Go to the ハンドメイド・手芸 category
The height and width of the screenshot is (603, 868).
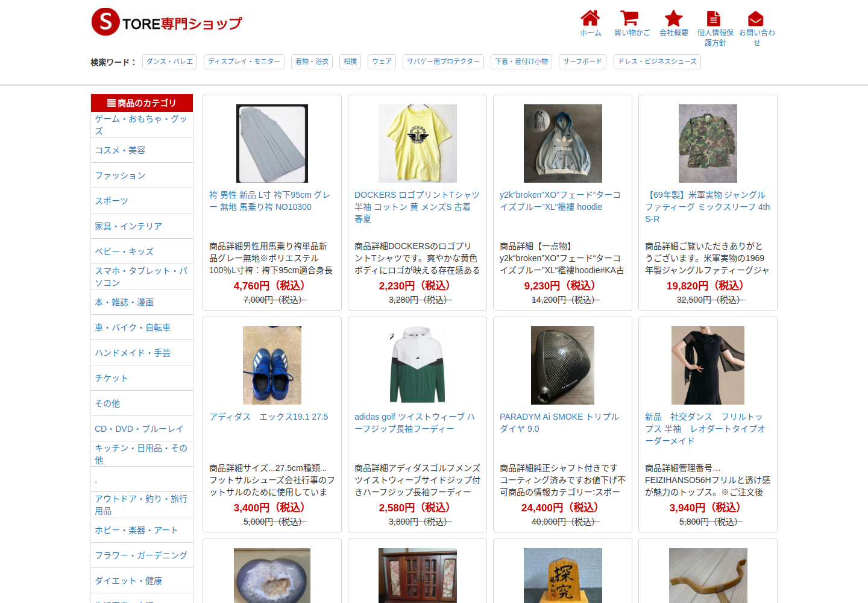(142, 353)
